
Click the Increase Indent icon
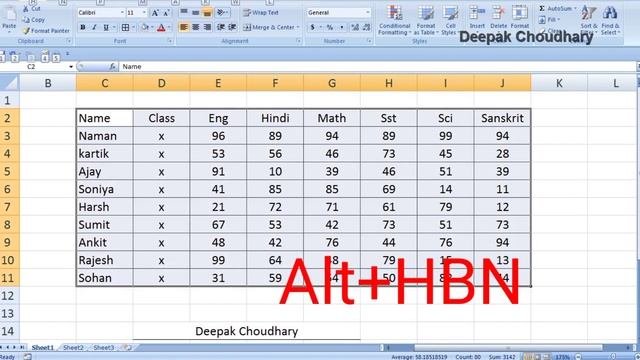pyautogui.click(x=232, y=27)
